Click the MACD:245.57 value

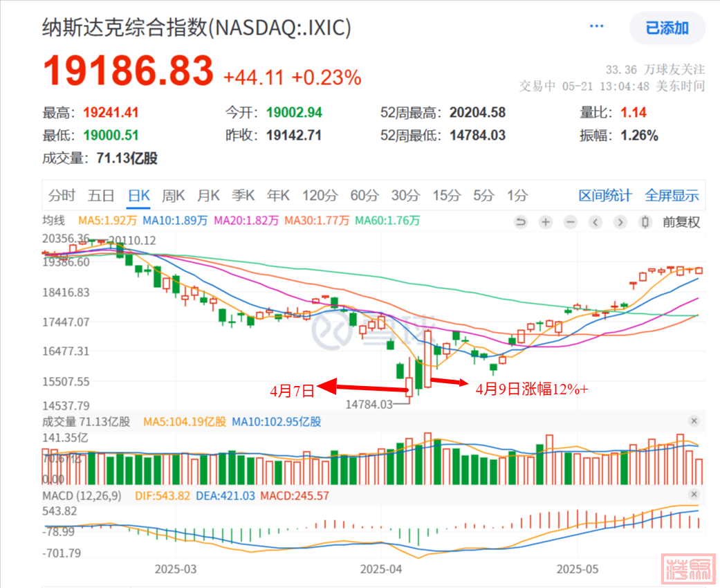(x=295, y=496)
